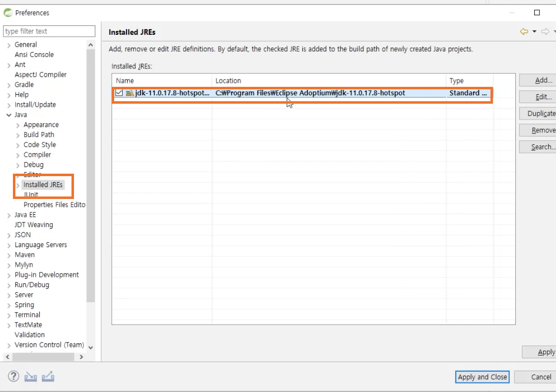Click the Add... JRE button
This screenshot has height=392, width=556.
(x=538, y=80)
